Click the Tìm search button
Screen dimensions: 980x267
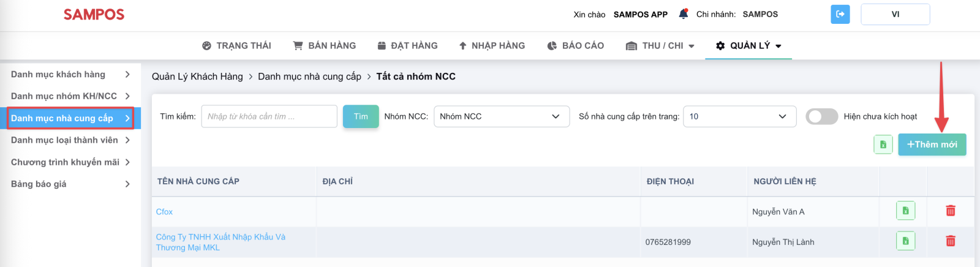pos(361,116)
